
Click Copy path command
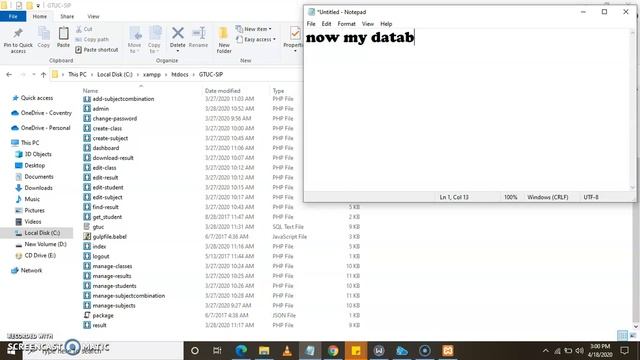coord(92,39)
